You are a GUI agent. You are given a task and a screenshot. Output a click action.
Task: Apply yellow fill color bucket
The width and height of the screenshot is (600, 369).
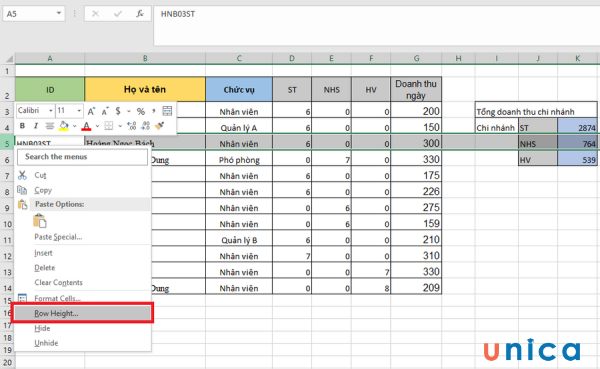click(64, 126)
